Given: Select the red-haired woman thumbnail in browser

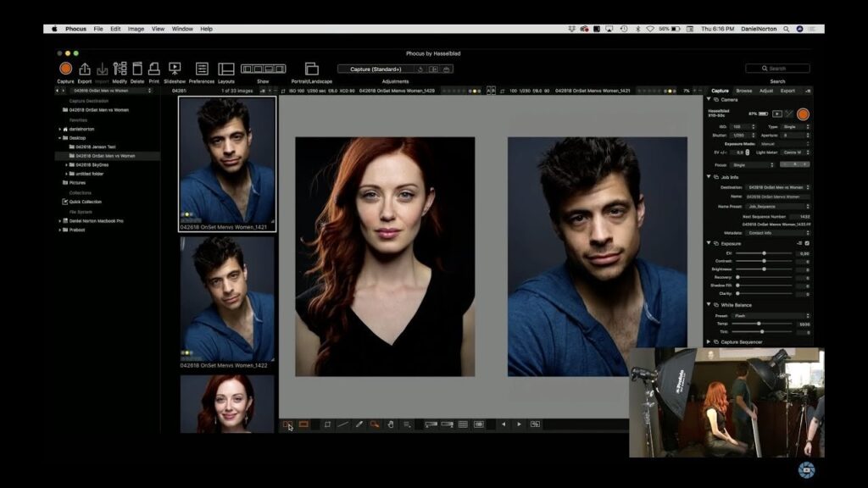Looking at the screenshot, I should coord(227,404).
